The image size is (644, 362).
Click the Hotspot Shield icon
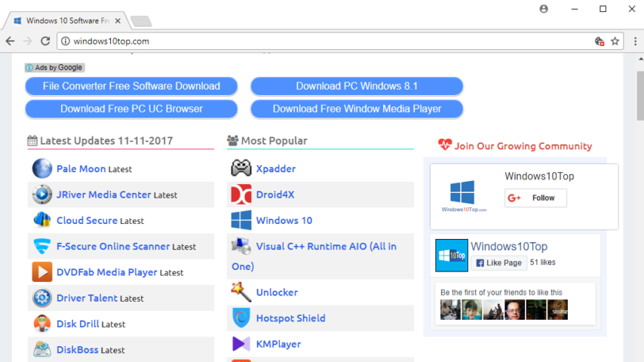pos(241,318)
